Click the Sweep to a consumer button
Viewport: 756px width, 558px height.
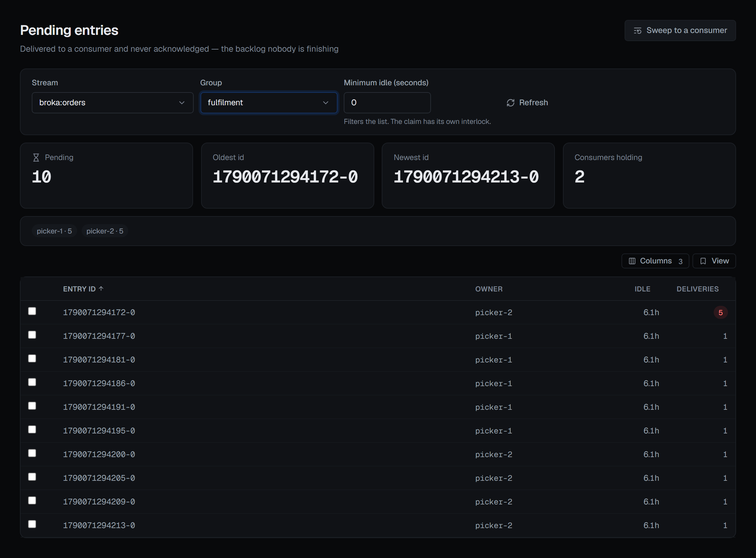(x=680, y=31)
